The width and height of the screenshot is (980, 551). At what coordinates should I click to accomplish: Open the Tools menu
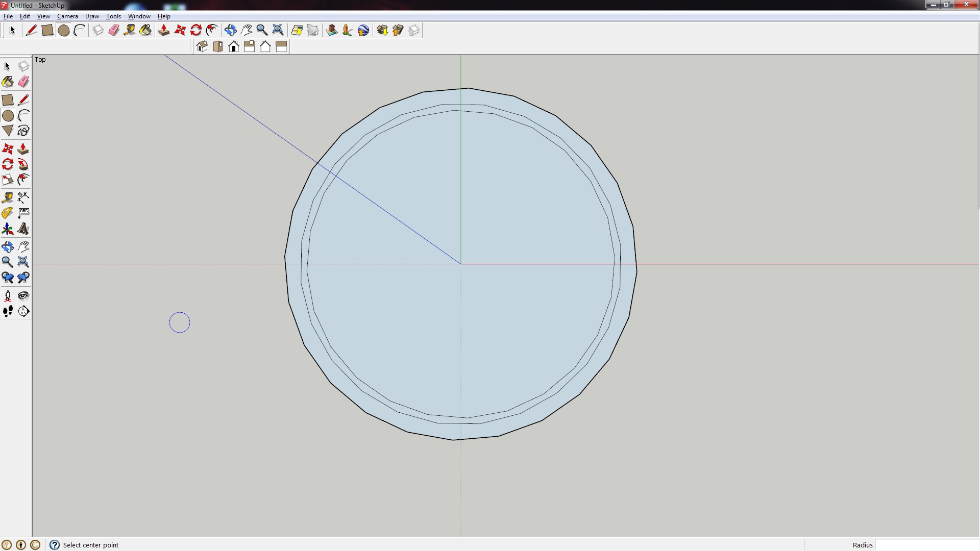tap(113, 16)
